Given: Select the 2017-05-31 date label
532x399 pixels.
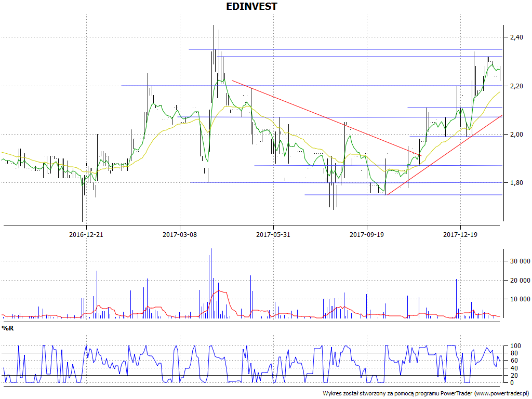Looking at the screenshot, I should (x=273, y=234).
